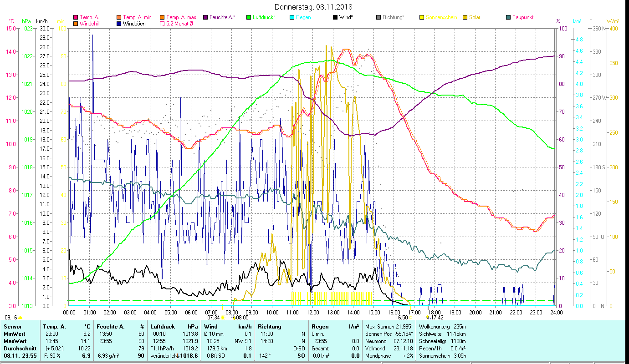Click the '142 °' wind direction value
The image size is (629, 364).
click(266, 355)
